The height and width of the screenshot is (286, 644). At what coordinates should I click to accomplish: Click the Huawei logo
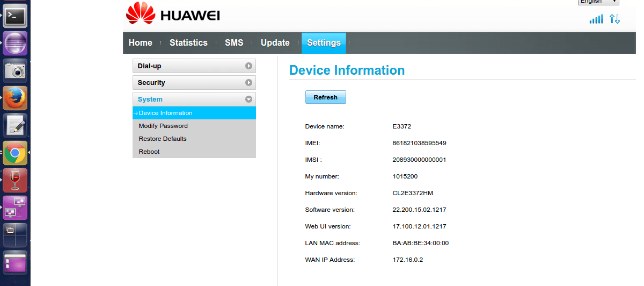click(x=173, y=15)
